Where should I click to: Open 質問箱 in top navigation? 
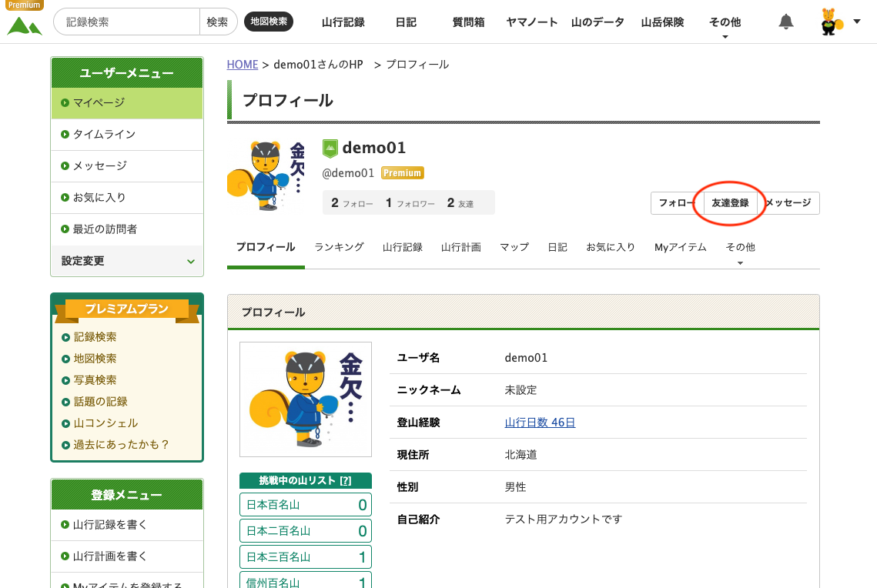coord(468,22)
